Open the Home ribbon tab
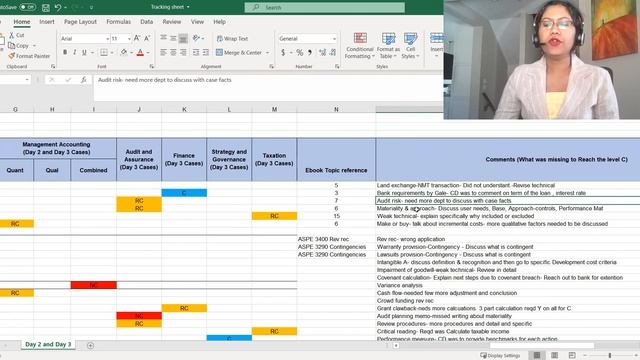This screenshot has height=360, width=640. (x=22, y=22)
